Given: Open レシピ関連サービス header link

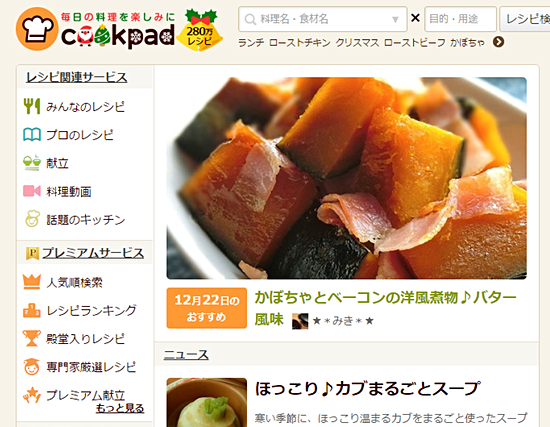Looking at the screenshot, I should point(76,77).
